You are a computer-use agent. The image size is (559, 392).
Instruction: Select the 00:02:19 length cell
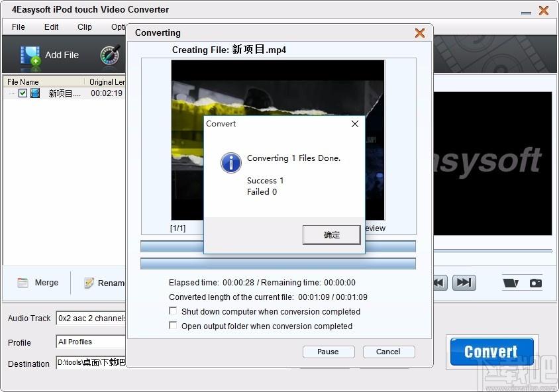click(x=107, y=93)
